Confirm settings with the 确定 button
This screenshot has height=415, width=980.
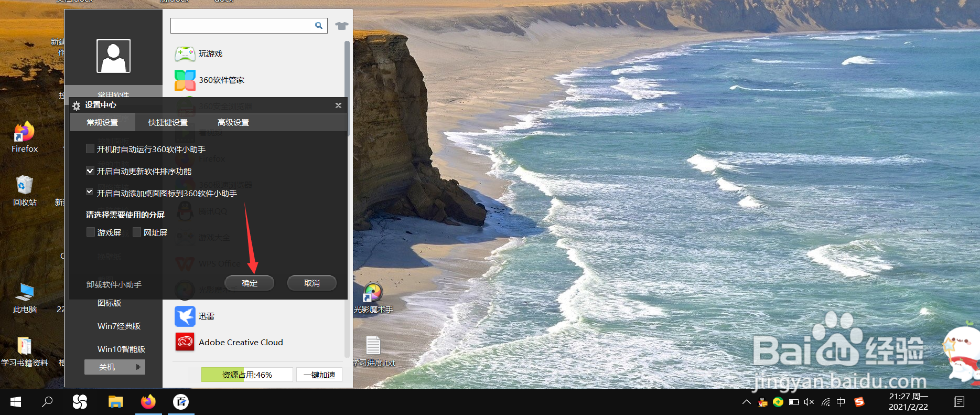tap(250, 283)
